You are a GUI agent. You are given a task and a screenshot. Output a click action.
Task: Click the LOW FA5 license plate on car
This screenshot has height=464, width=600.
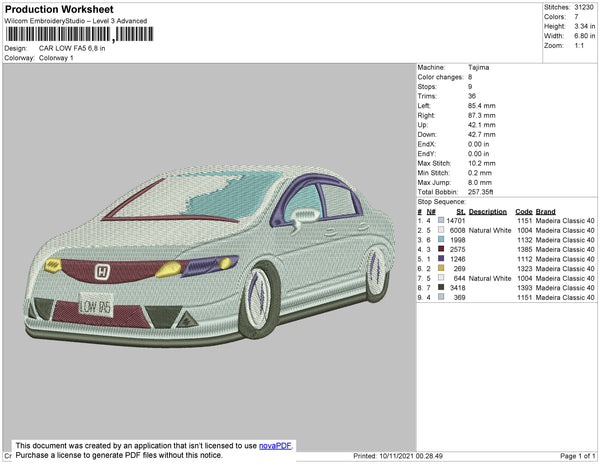(96, 306)
